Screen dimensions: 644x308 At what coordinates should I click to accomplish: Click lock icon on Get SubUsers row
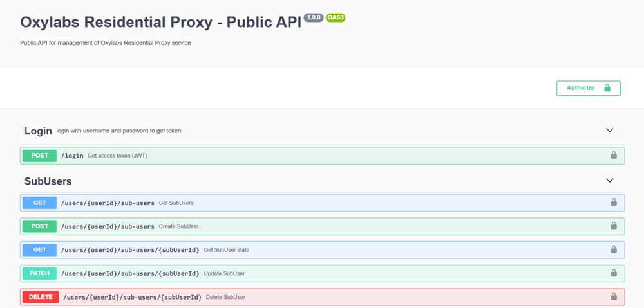[x=613, y=203]
